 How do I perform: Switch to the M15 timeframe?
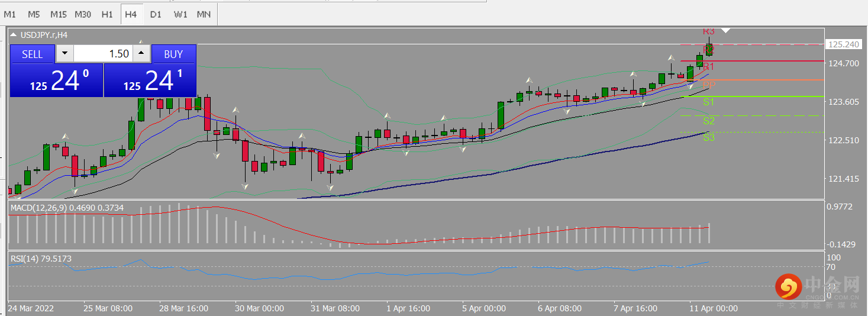[x=58, y=14]
